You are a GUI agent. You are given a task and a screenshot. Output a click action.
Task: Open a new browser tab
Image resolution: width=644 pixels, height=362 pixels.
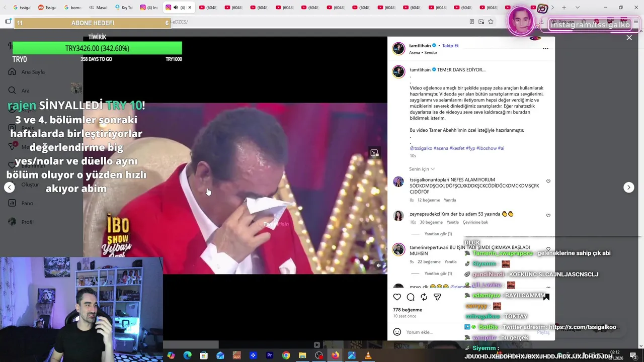point(564,8)
